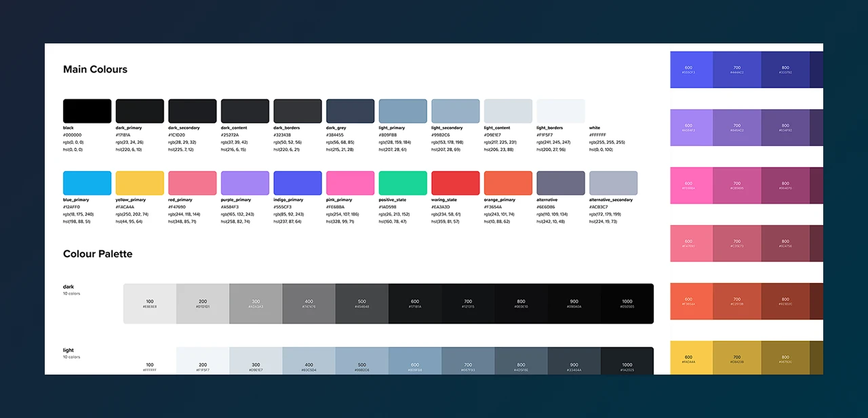Pick the purple shade 700 swatch
Screen dimensions: 868x418
click(737, 128)
